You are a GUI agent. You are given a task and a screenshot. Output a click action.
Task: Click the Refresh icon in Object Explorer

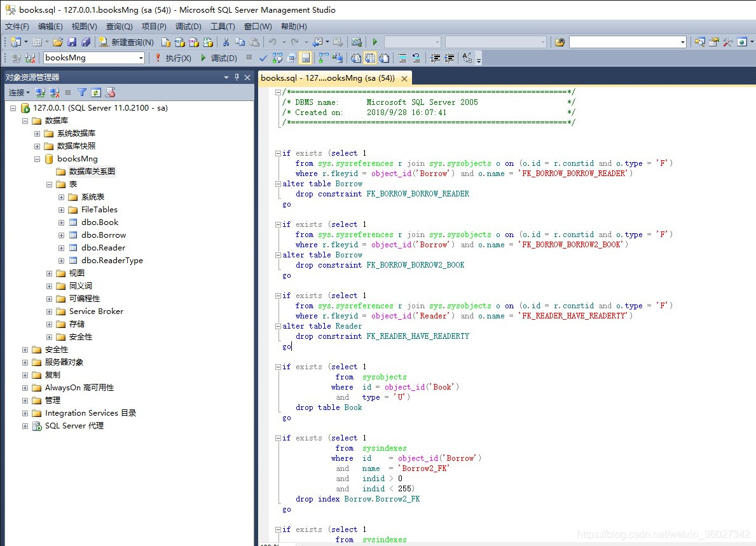coord(96,93)
